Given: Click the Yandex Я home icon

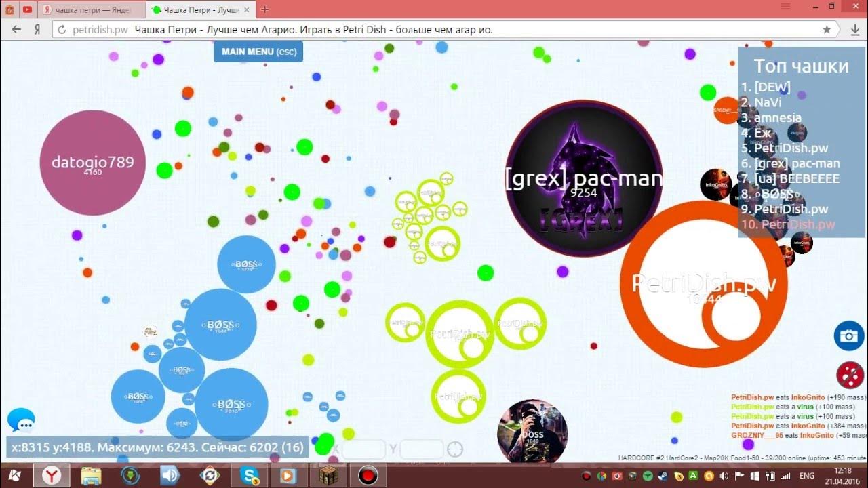Looking at the screenshot, I should tap(38, 30).
